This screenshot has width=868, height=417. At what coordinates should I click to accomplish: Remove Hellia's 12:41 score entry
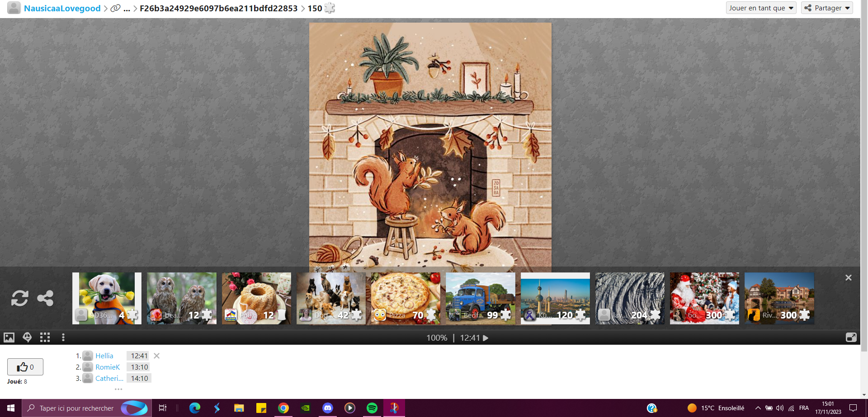point(157,356)
